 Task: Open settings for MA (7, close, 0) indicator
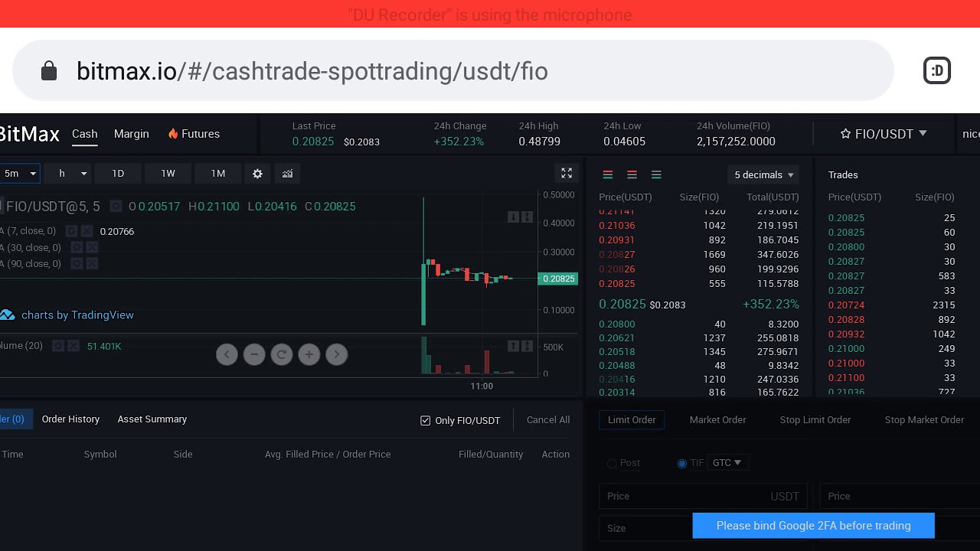(71, 231)
